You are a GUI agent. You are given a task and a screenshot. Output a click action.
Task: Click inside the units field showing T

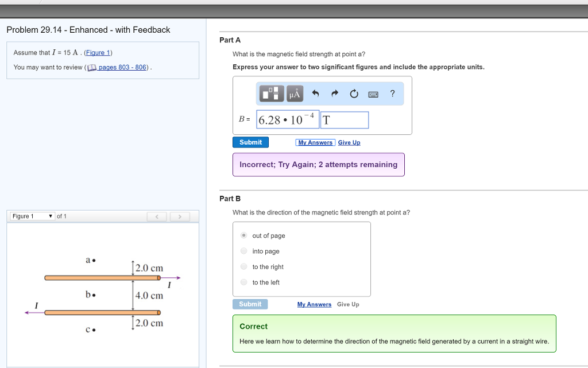(344, 119)
